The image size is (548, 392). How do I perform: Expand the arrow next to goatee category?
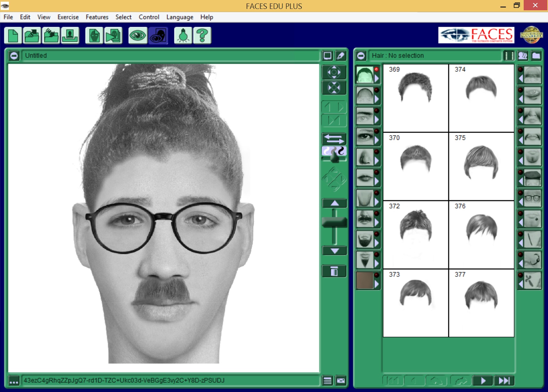point(377,264)
